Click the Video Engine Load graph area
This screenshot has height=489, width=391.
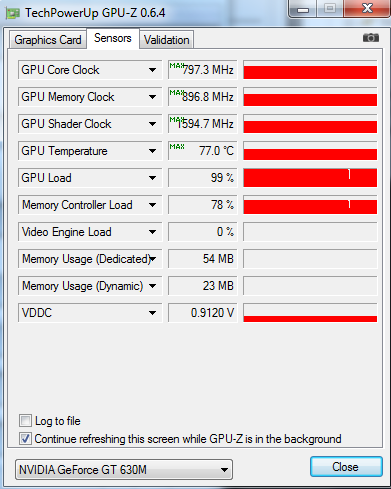click(310, 232)
